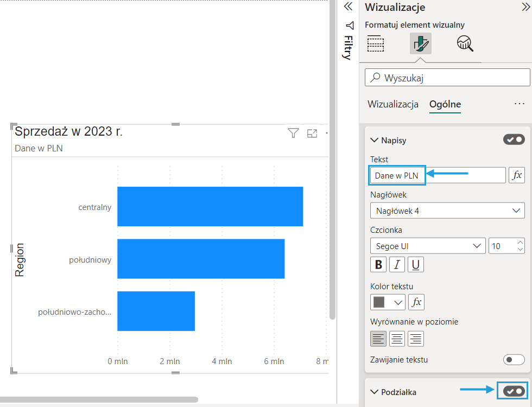The width and height of the screenshot is (532, 407).
Task: Enable the Zawijanie tekstu toggle
Action: pyautogui.click(x=514, y=359)
